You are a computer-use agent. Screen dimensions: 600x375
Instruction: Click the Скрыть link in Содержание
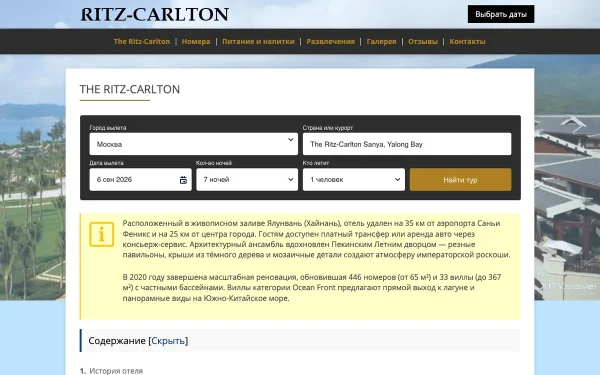(x=168, y=341)
